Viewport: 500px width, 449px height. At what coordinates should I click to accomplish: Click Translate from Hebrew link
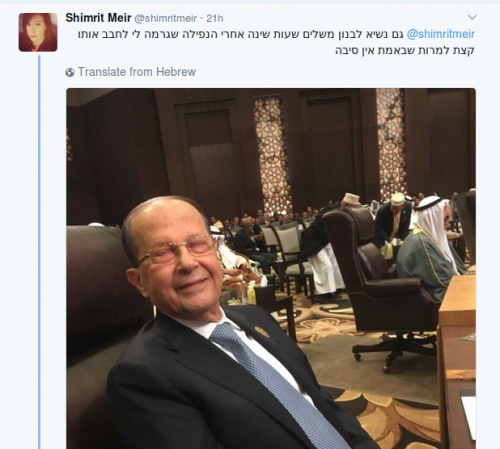point(137,72)
